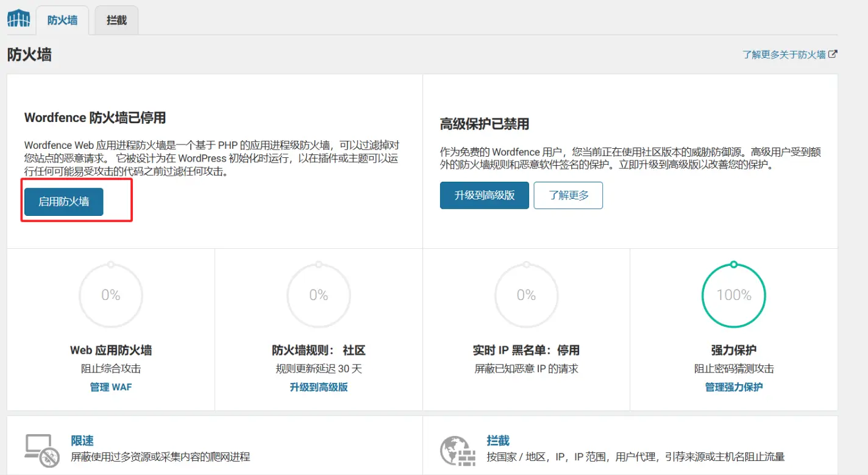This screenshot has width=868, height=475.
Task: Click the 启用防火墙 button
Action: point(64,201)
